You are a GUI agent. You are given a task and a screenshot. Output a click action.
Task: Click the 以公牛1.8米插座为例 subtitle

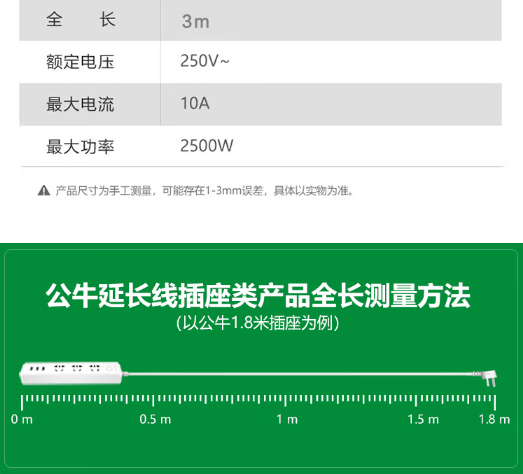257,323
